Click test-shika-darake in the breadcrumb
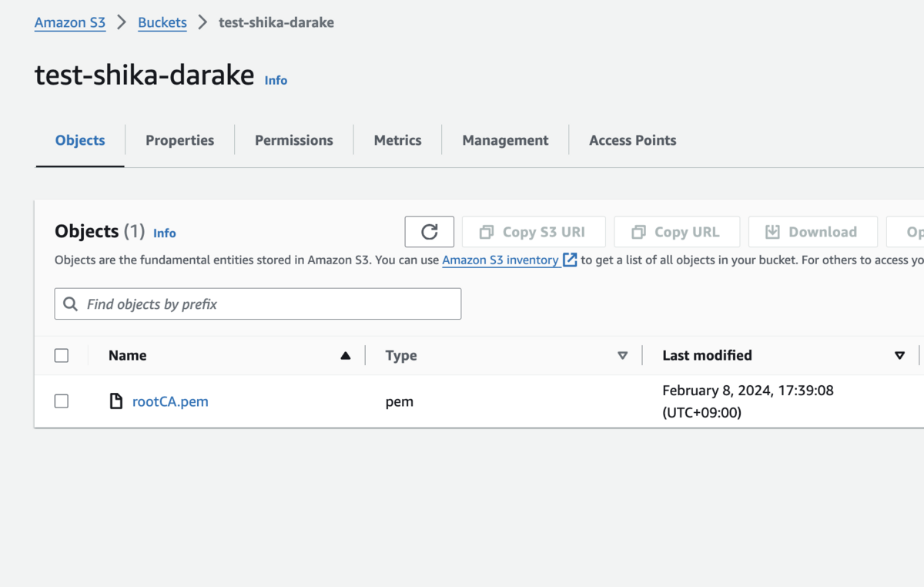 click(x=276, y=22)
